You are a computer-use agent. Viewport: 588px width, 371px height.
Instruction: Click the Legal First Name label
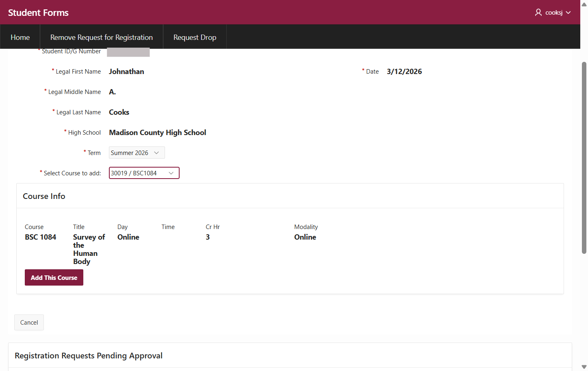point(78,72)
